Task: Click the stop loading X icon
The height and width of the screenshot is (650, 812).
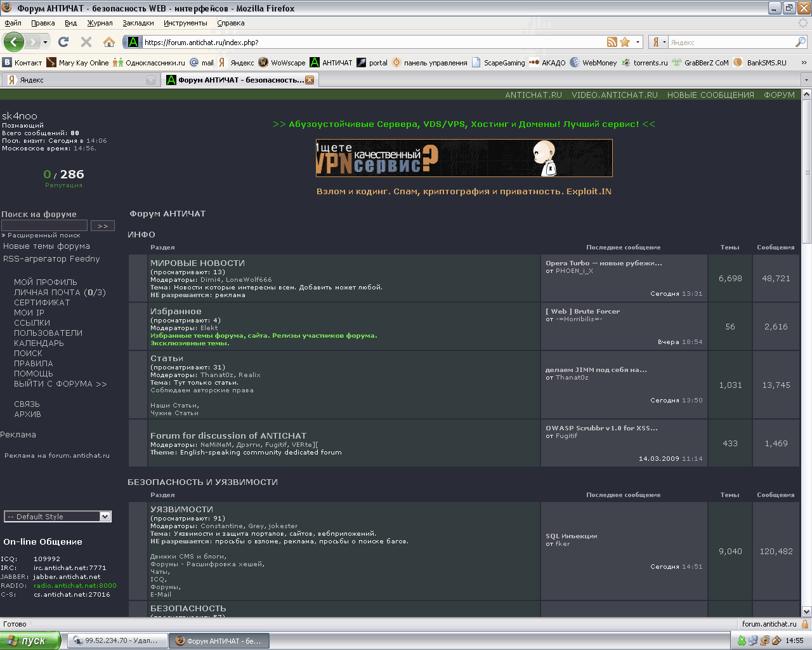Action: 86,42
